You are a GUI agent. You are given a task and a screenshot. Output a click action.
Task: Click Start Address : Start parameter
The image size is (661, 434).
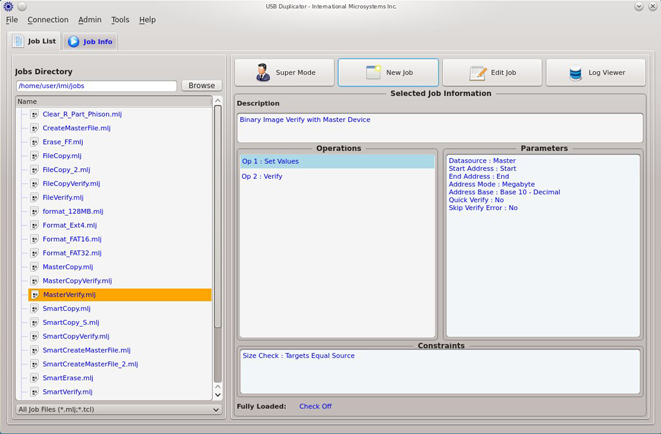click(482, 169)
